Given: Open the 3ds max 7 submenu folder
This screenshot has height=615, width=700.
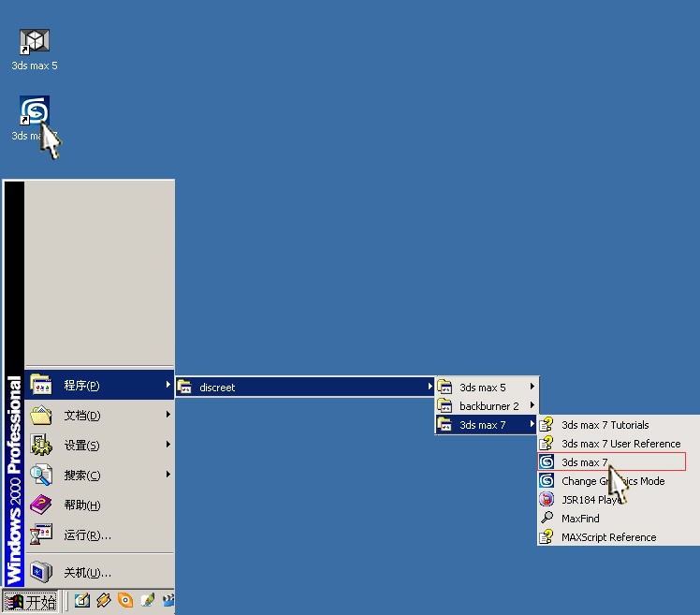Looking at the screenshot, I should (486, 424).
